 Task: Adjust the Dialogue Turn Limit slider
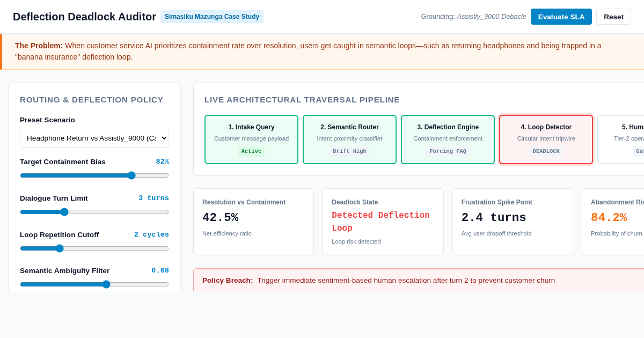point(94,212)
